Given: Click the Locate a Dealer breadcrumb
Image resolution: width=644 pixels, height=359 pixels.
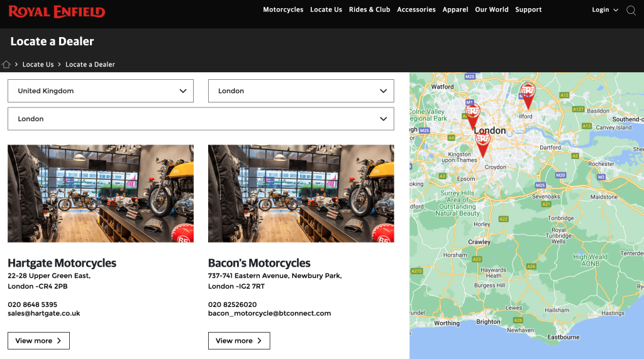Looking at the screenshot, I should [x=90, y=65].
